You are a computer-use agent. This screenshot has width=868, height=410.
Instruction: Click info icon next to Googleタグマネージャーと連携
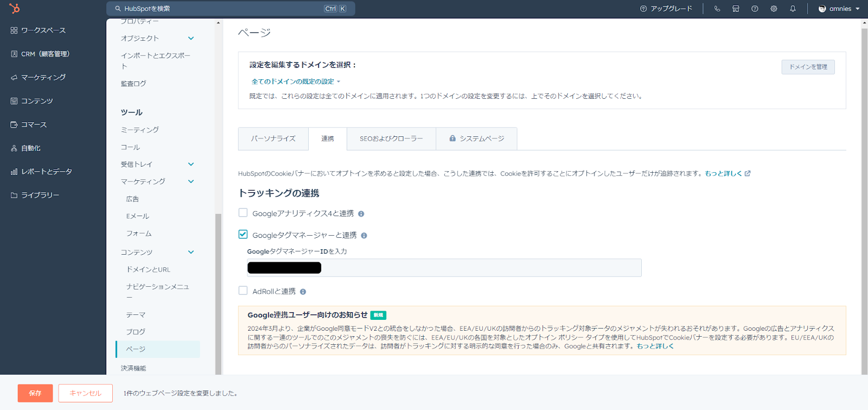click(364, 236)
